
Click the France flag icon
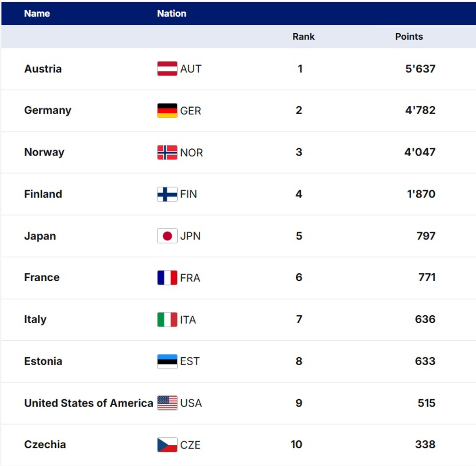click(167, 278)
